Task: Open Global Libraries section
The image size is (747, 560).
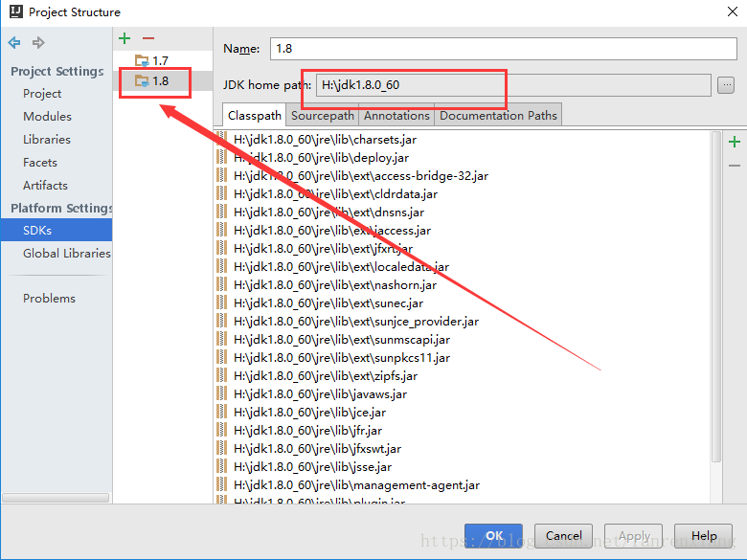Action: (67, 254)
